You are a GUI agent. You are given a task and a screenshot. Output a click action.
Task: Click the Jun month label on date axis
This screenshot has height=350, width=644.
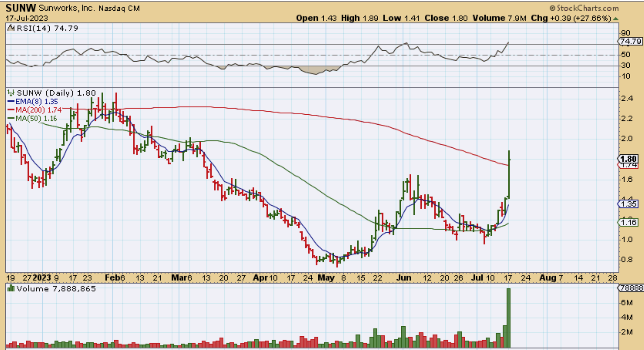point(404,278)
